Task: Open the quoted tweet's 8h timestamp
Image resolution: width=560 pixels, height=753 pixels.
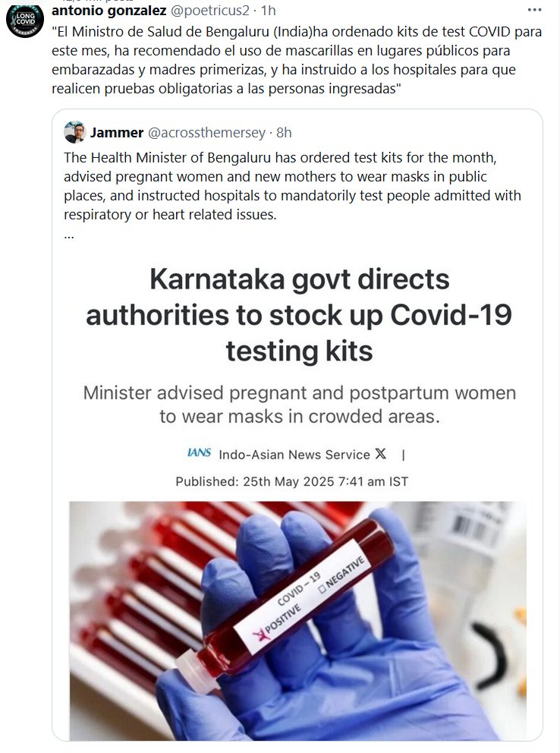Action: [284, 133]
